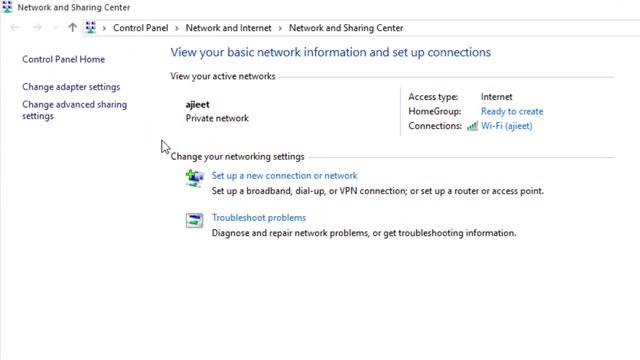Go to Control Panel breadcrumb
The height and width of the screenshot is (360, 640).
click(140, 28)
